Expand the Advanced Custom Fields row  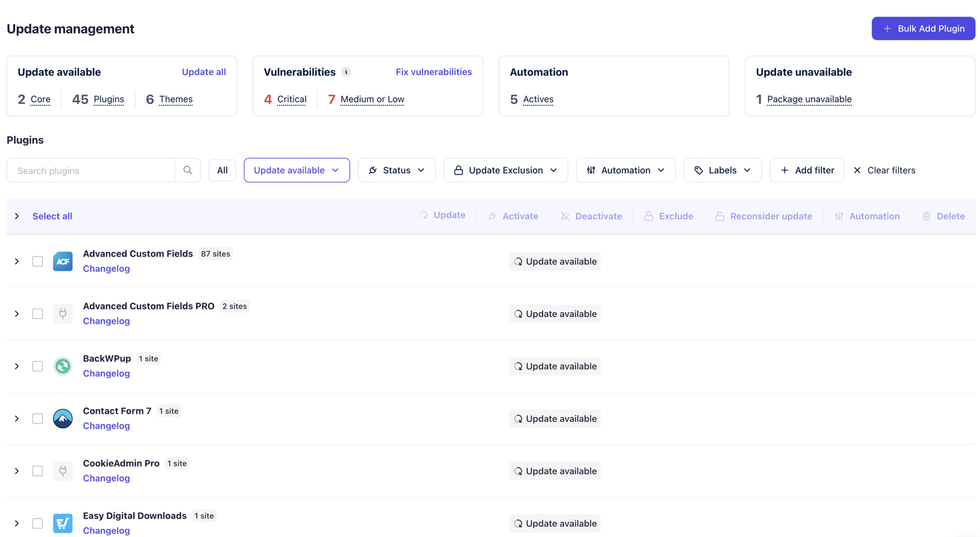[17, 261]
